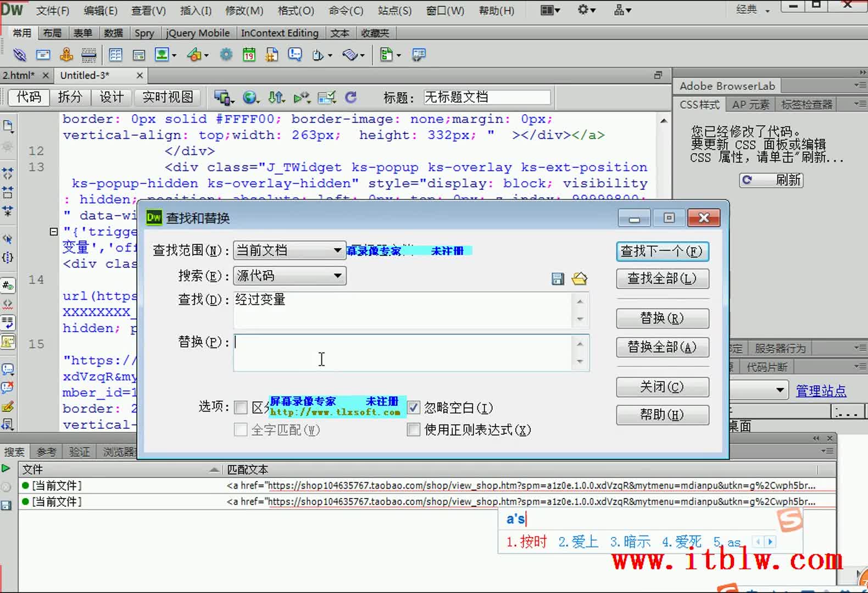Click 关闭(C) button in the dialog
Viewport: 868px width, 593px height.
pyautogui.click(x=663, y=387)
